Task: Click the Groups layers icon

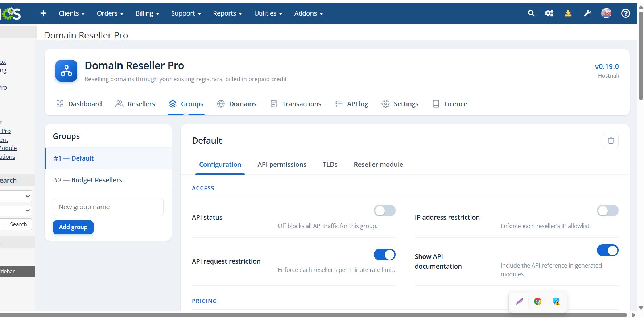Action: pos(173,104)
